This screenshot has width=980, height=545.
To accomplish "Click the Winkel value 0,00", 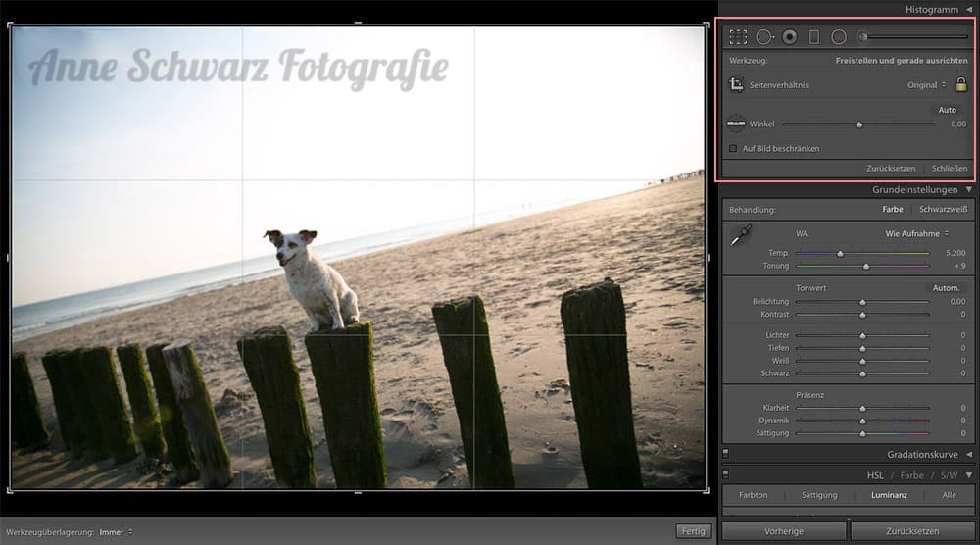I will tap(958, 124).
